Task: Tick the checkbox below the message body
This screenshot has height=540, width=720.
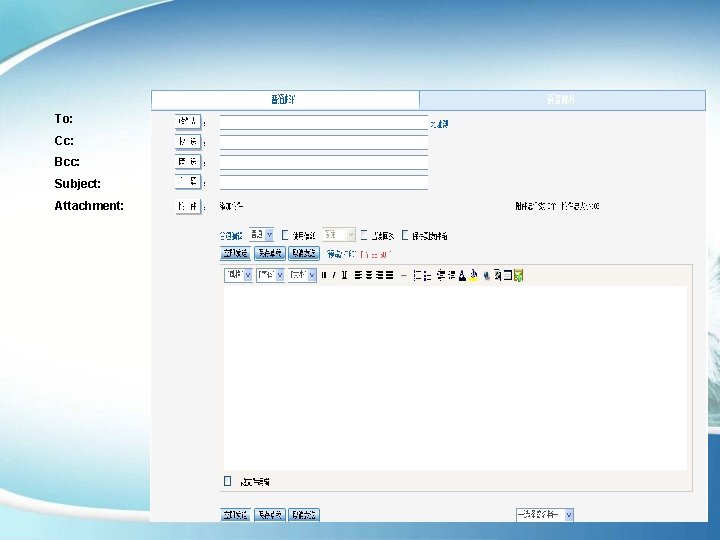Action: point(227,481)
